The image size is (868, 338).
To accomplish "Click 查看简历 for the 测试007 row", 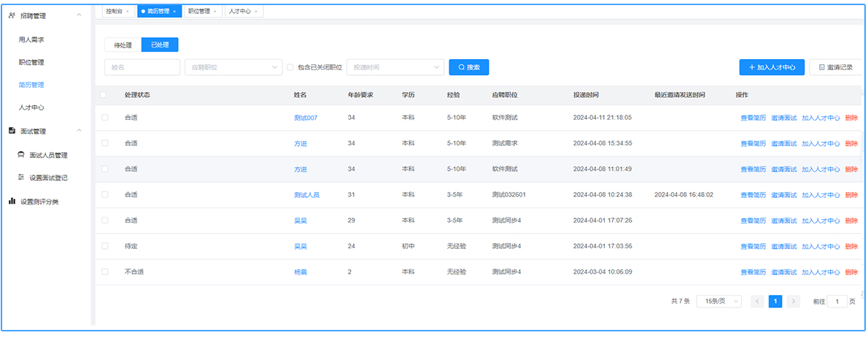I will pos(753,118).
